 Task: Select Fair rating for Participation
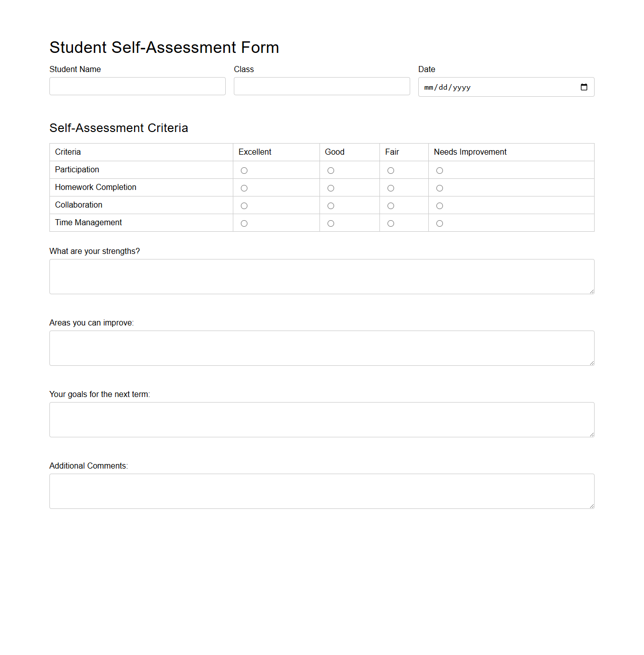[x=391, y=170]
